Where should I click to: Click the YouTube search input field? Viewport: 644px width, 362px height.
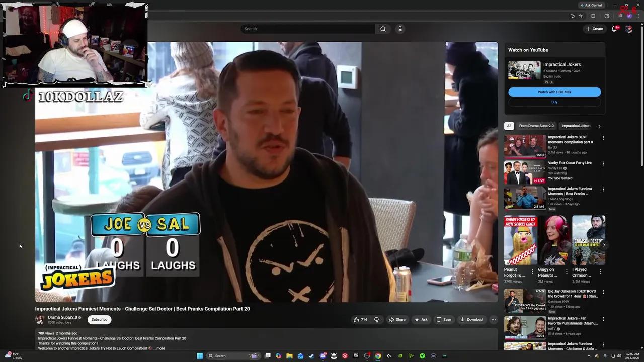pos(307,29)
